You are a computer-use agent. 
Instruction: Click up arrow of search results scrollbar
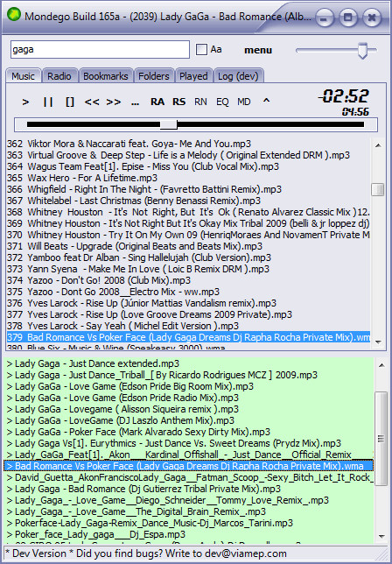click(x=381, y=366)
